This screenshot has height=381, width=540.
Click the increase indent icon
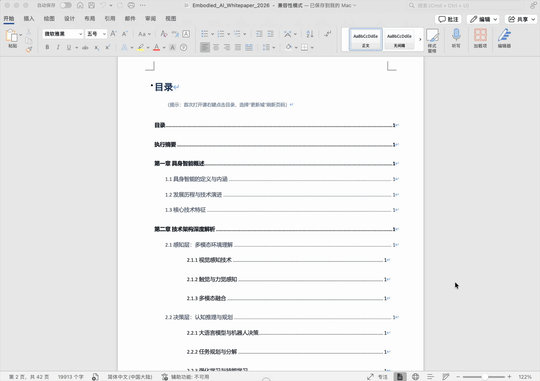point(270,34)
